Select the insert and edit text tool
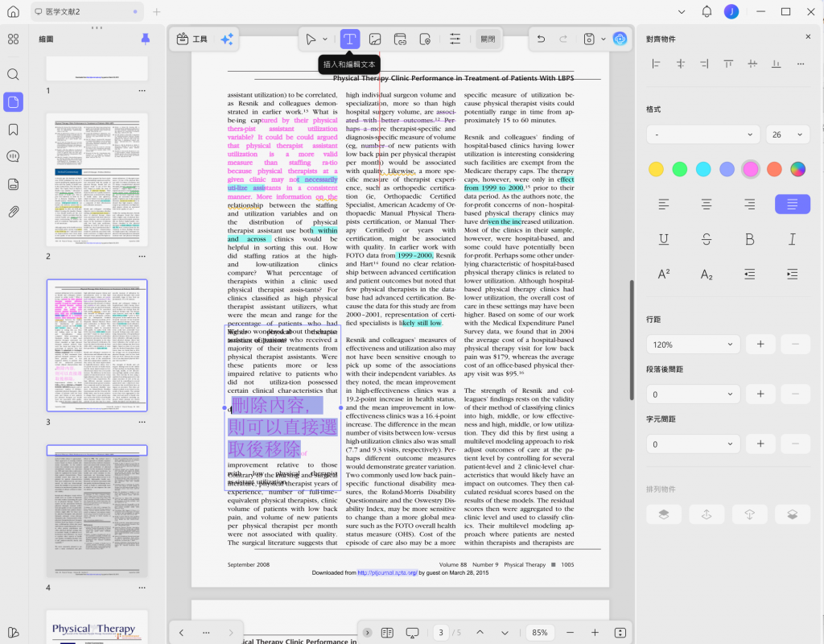This screenshot has width=824, height=644. (x=349, y=39)
